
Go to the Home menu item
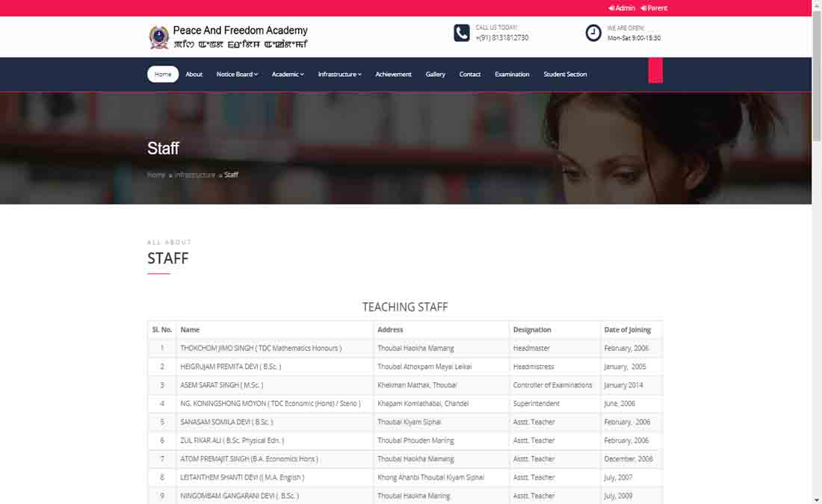coord(163,75)
